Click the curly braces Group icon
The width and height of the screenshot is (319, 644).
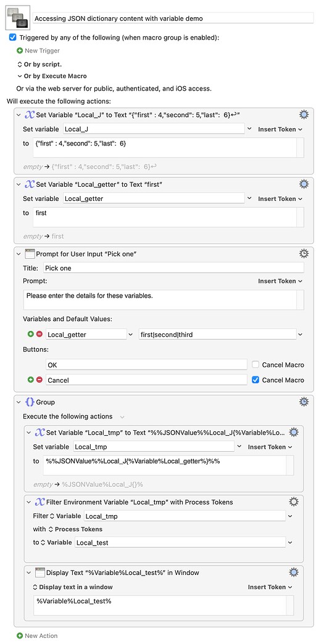click(x=30, y=402)
